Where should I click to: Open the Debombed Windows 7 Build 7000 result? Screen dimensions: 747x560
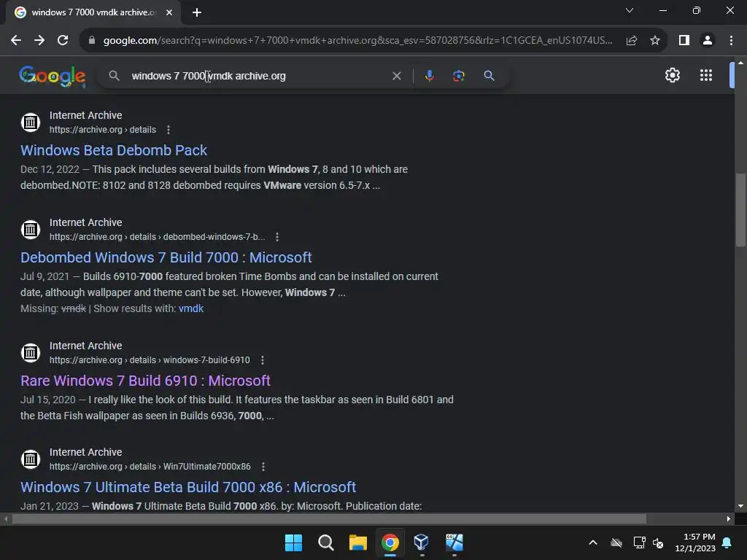[x=166, y=257]
